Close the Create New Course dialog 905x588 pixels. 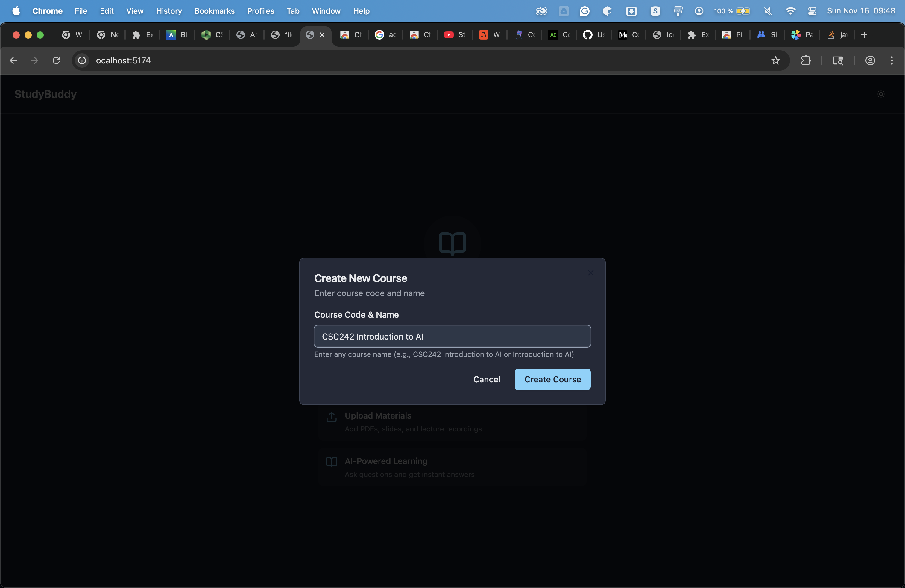point(590,273)
